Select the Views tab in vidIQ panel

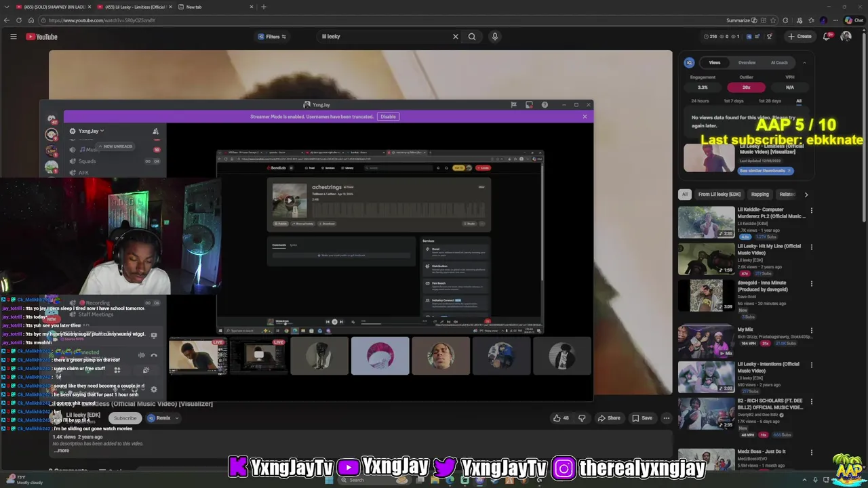(715, 62)
